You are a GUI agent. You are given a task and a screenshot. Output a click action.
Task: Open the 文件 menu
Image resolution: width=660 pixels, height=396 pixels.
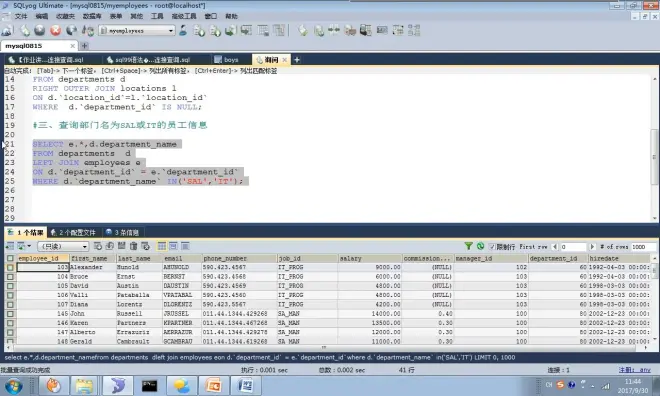[21, 16]
